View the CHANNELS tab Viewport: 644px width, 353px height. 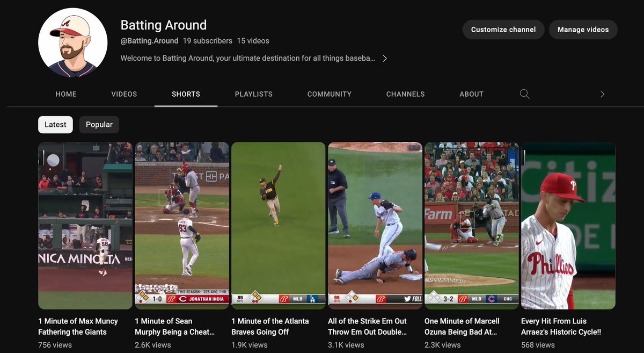click(x=405, y=93)
